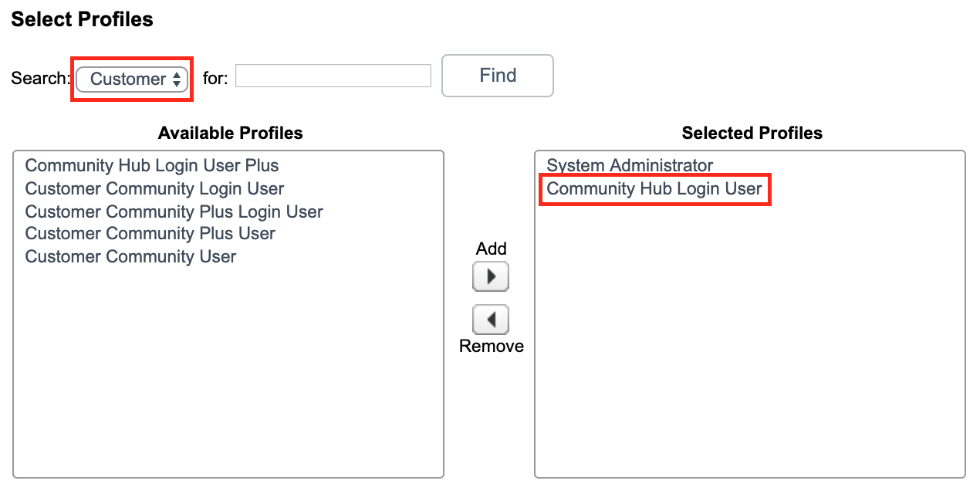The height and width of the screenshot is (494, 980).
Task: Pick Customer Community User from Available Profiles
Action: click(130, 256)
